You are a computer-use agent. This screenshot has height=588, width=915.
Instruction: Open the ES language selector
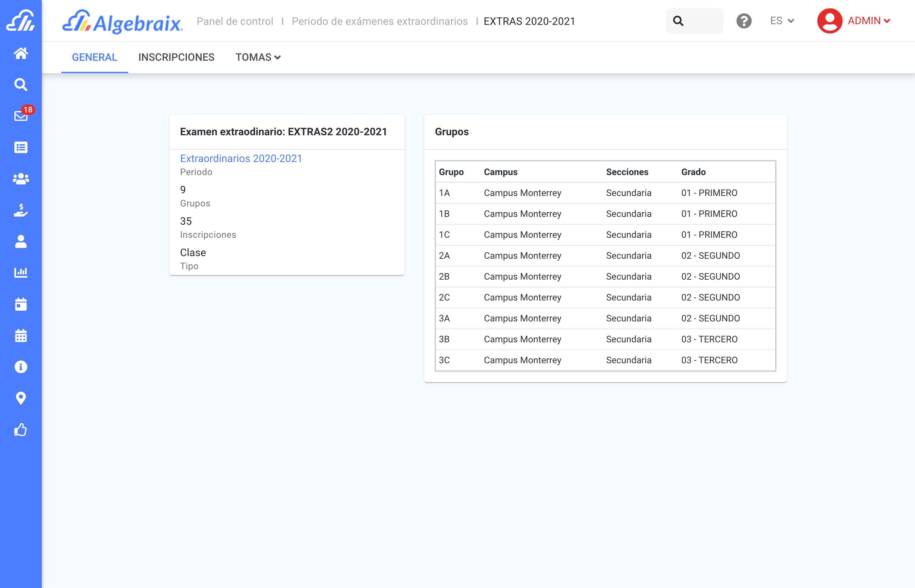(782, 21)
